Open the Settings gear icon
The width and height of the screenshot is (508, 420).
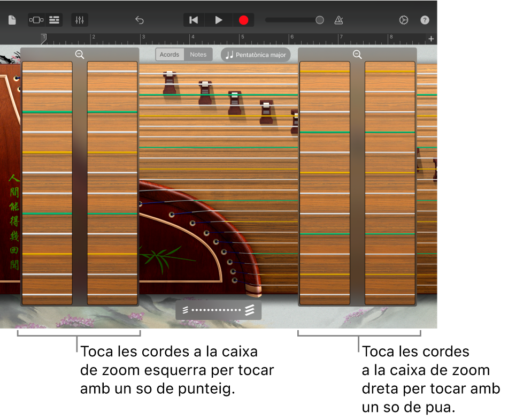pyautogui.click(x=403, y=20)
